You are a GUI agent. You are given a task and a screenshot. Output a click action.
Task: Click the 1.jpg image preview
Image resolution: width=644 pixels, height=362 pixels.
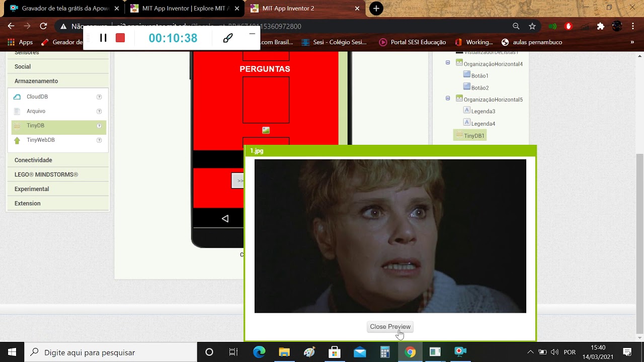pos(390,236)
